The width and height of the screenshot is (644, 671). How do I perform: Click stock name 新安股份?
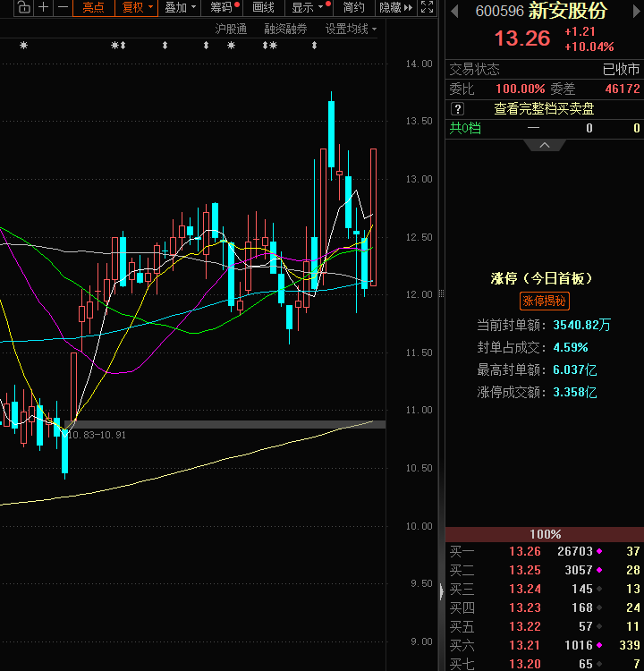(x=568, y=11)
